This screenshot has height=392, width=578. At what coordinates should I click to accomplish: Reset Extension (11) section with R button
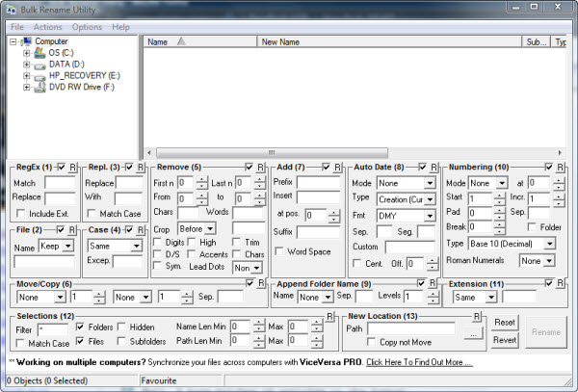click(560, 283)
